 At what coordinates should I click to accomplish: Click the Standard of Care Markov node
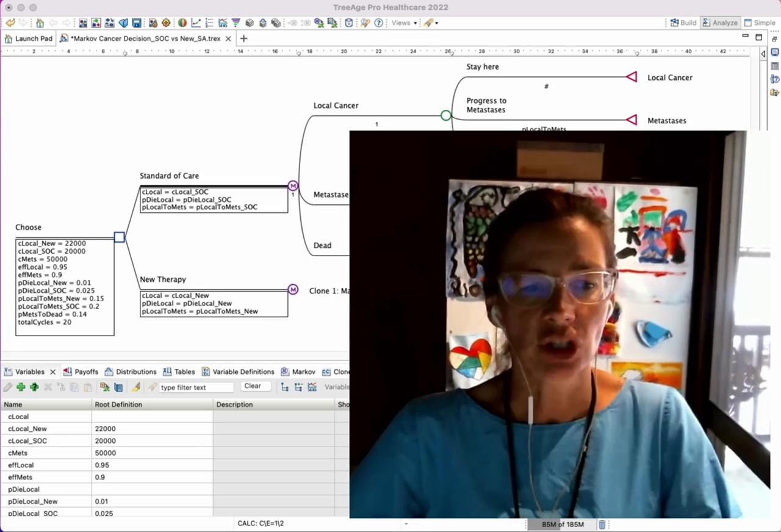(x=293, y=185)
